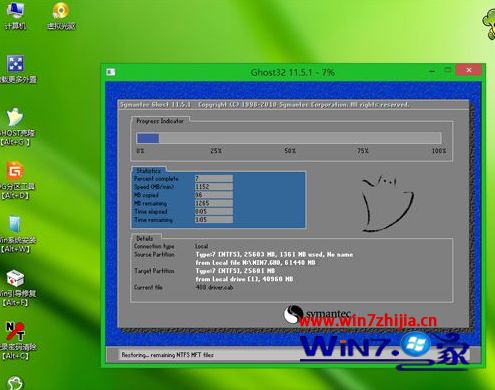495x390 pixels.
Task: Click the 'Source Partition' label
Action: tap(154, 254)
